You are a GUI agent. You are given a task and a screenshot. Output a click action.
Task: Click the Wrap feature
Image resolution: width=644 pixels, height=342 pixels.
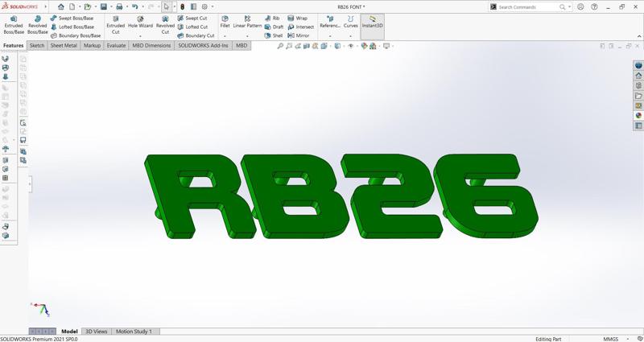click(297, 18)
